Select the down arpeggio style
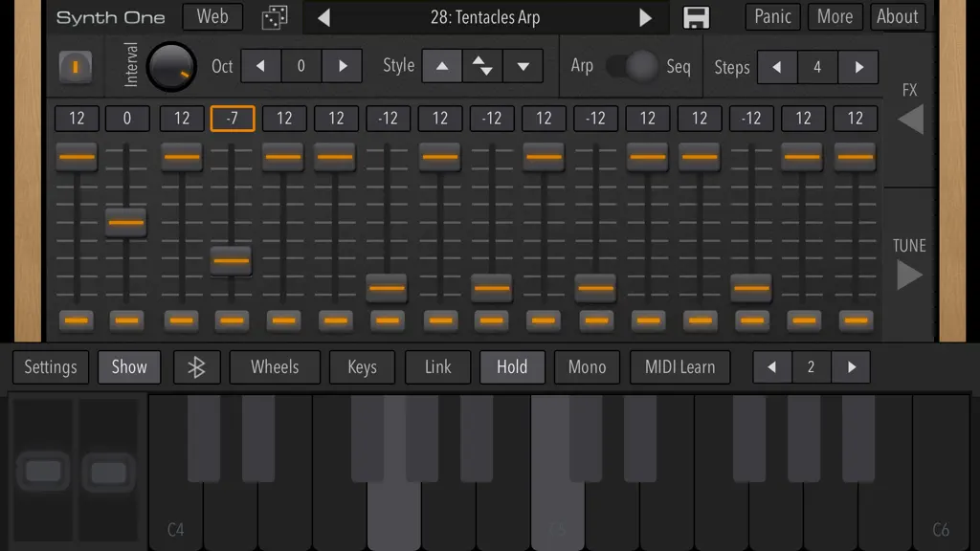 pyautogui.click(x=523, y=66)
